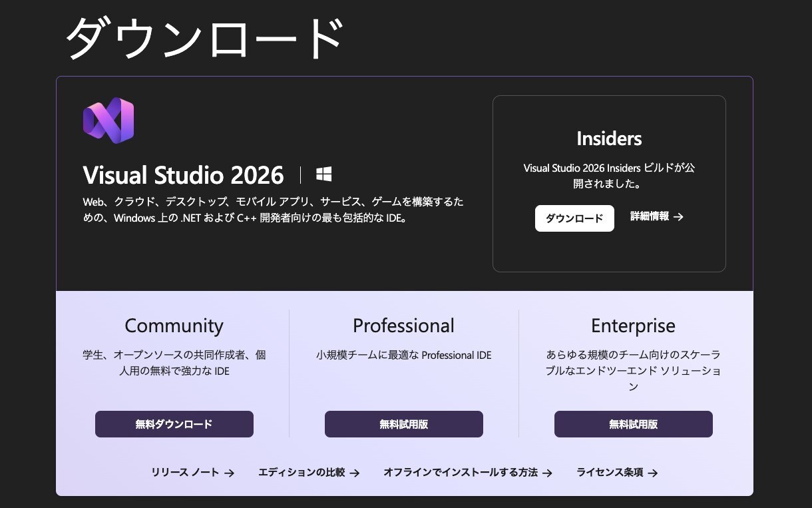Open オフラインでインストールする方法 link
Screen dimensions: 812x508
click(468, 473)
